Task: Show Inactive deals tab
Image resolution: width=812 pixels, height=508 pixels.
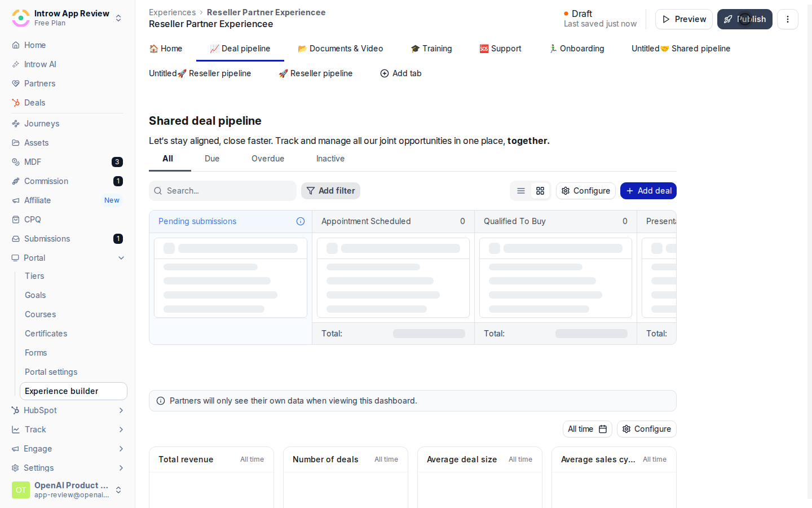Action: pyautogui.click(x=330, y=159)
